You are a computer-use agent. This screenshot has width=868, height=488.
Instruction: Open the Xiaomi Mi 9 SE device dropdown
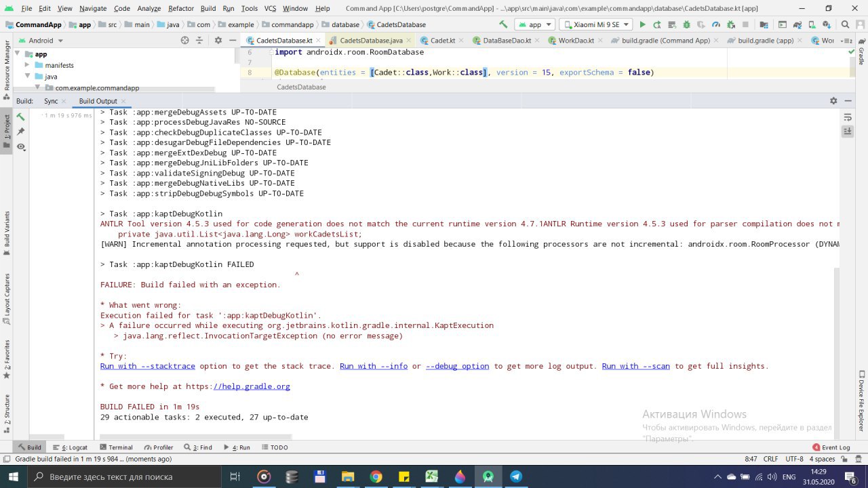pos(595,24)
